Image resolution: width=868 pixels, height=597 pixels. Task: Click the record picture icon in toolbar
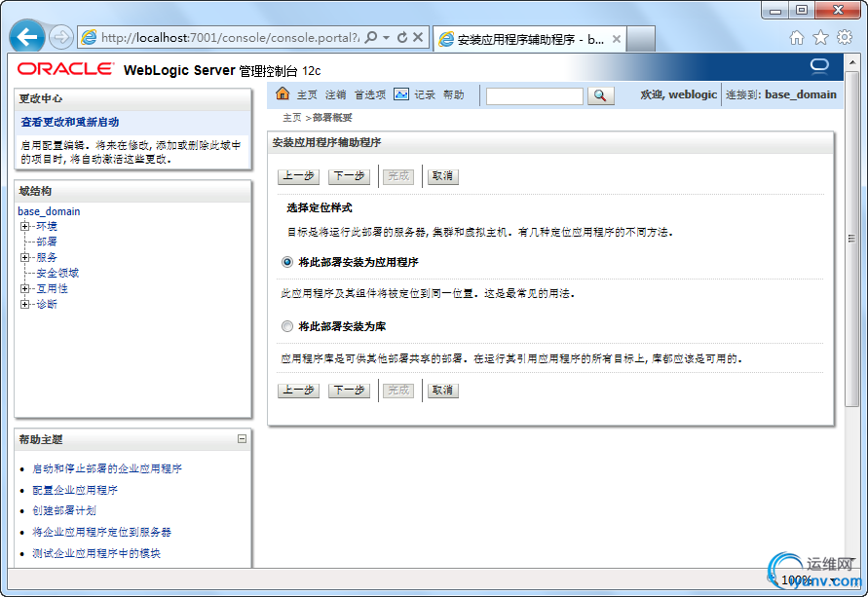pyautogui.click(x=400, y=94)
